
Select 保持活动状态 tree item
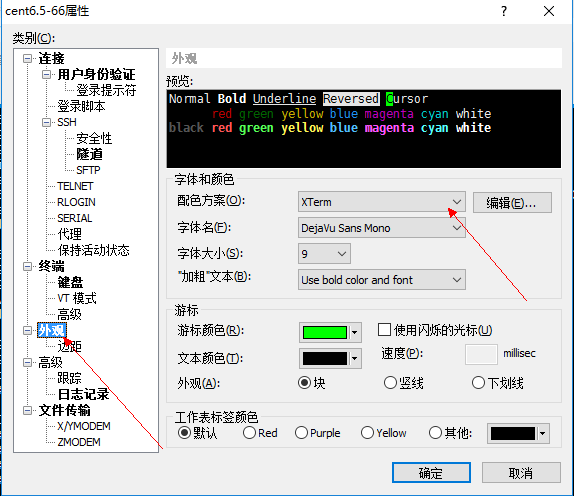point(93,250)
